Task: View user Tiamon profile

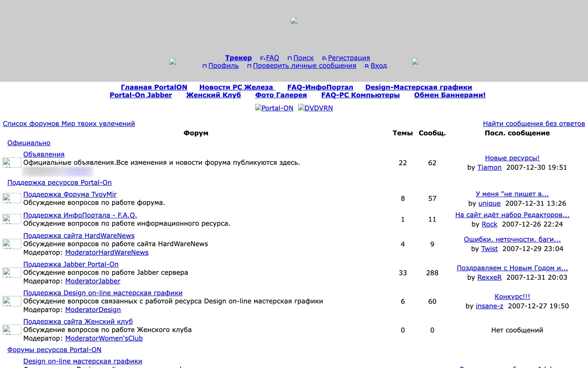Action: pos(489,167)
